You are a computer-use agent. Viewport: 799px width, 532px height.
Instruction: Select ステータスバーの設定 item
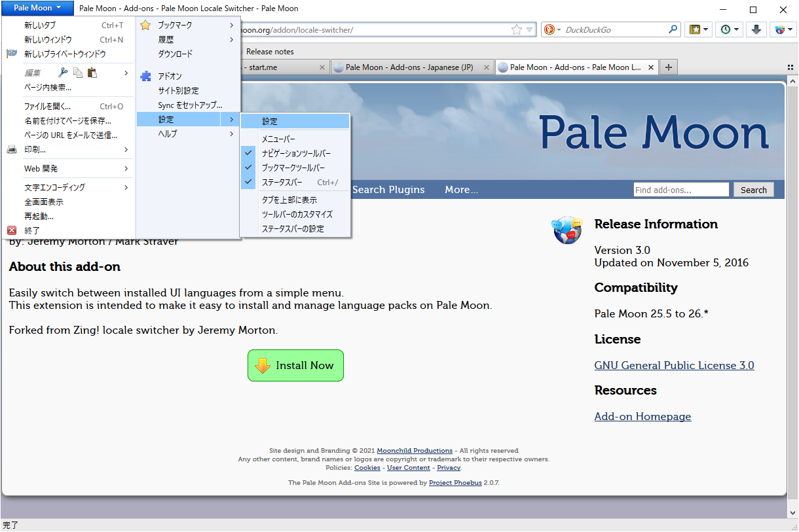click(x=295, y=229)
